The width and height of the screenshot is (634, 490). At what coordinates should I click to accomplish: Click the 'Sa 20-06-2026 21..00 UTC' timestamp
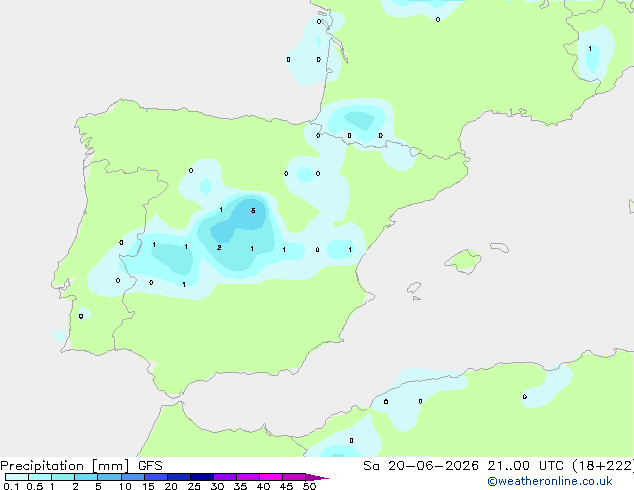click(x=463, y=466)
